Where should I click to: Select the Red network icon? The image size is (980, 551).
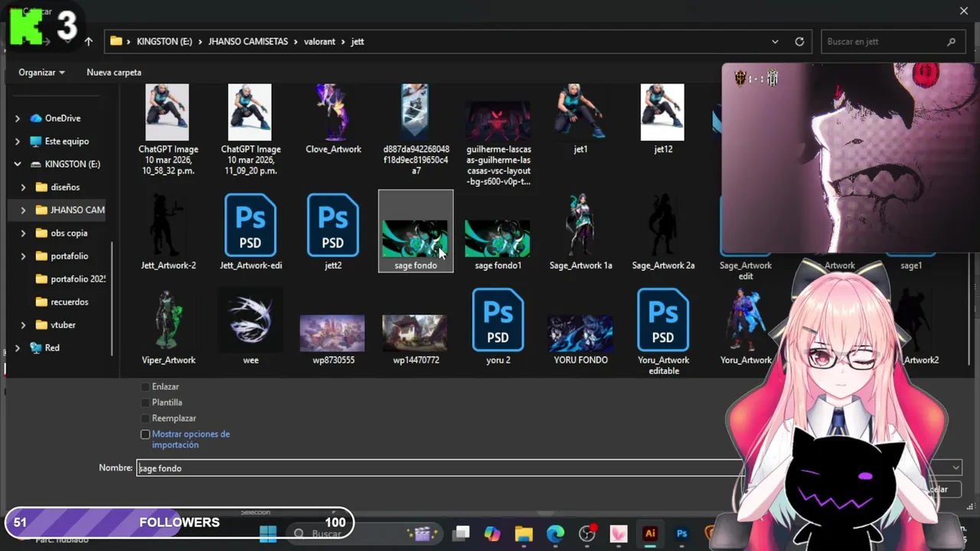(36, 347)
